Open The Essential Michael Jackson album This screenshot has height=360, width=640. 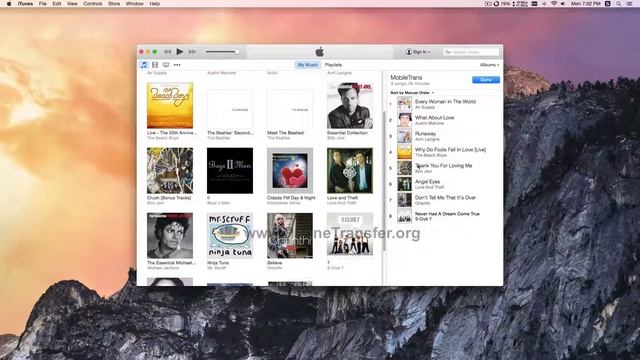(x=170, y=236)
